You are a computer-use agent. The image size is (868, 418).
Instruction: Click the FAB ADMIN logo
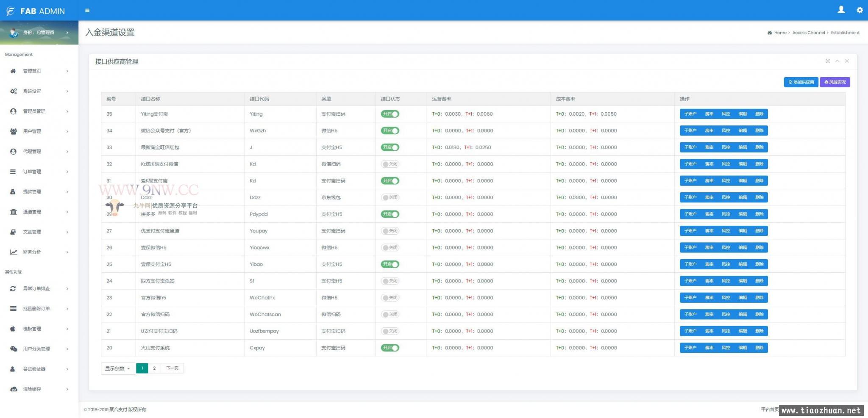click(36, 11)
